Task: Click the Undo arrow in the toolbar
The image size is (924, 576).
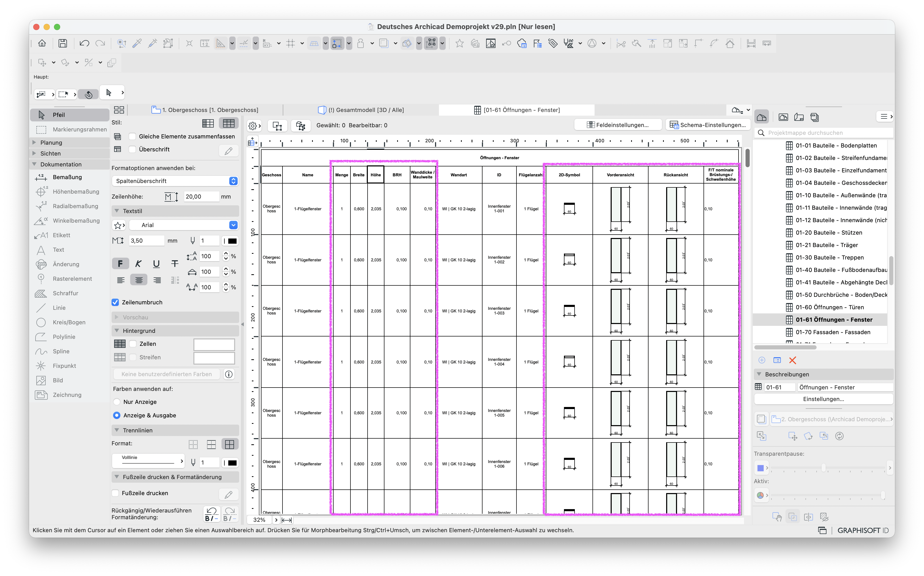Action: point(84,44)
